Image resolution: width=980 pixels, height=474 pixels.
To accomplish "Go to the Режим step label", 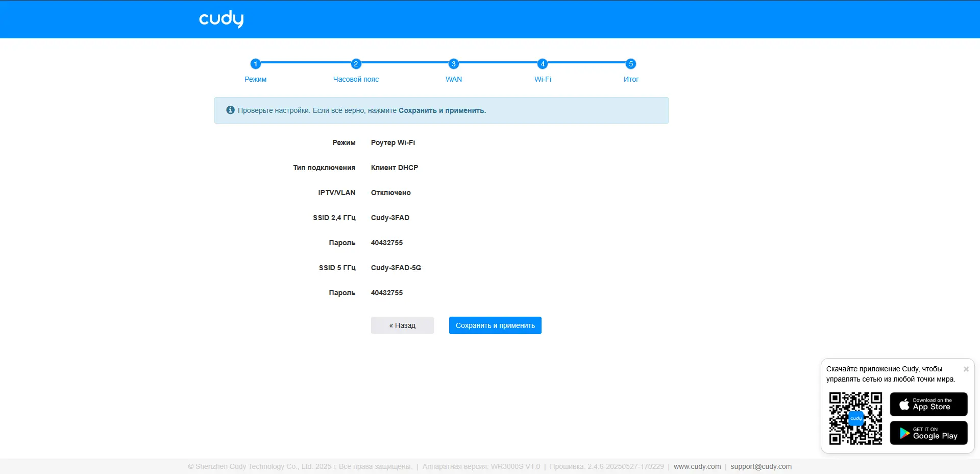I will (x=256, y=79).
